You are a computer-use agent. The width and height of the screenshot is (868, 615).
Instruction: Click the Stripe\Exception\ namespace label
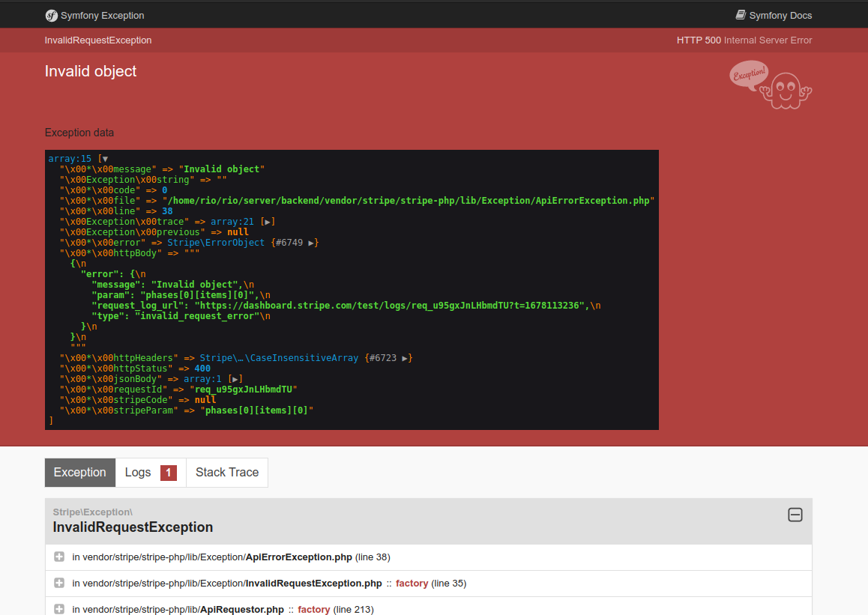92,512
